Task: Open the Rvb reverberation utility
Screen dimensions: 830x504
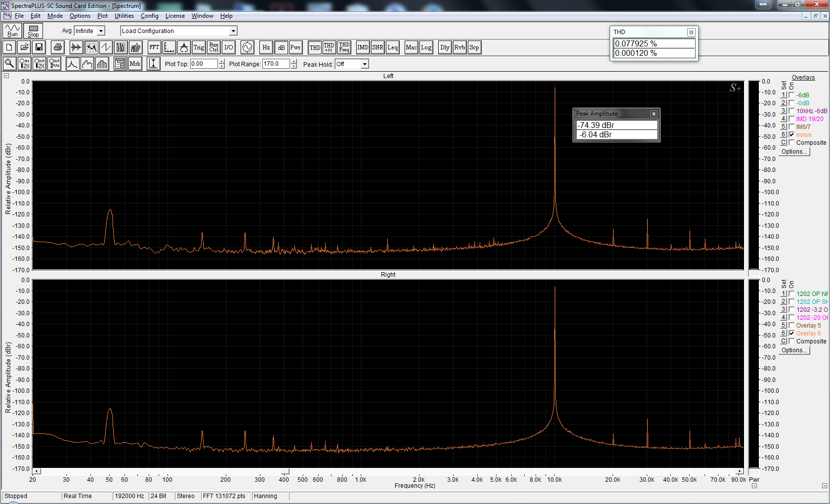Action: (459, 47)
